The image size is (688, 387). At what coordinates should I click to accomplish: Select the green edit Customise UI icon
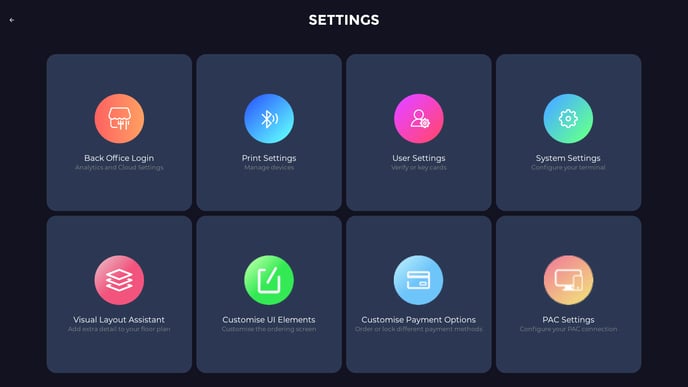[269, 280]
